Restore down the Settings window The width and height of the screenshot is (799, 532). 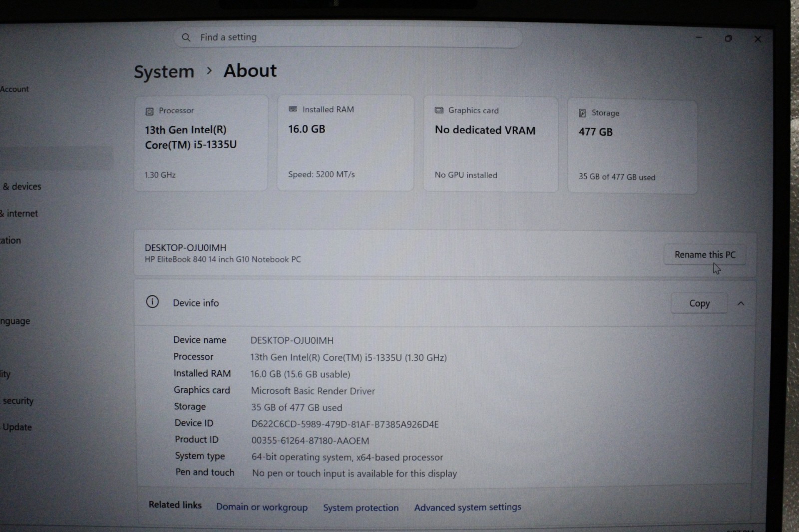point(728,38)
